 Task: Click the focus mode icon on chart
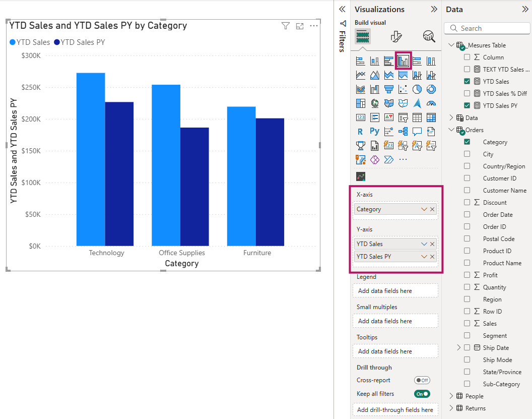(300, 26)
